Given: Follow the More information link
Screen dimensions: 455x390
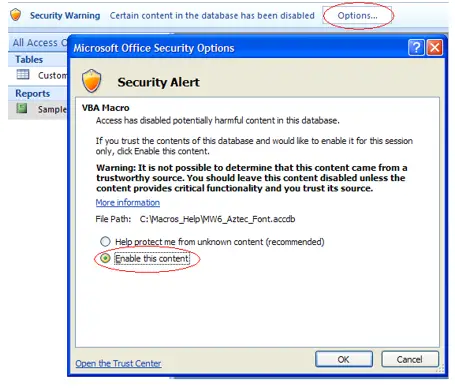Looking at the screenshot, I should pyautogui.click(x=128, y=202).
